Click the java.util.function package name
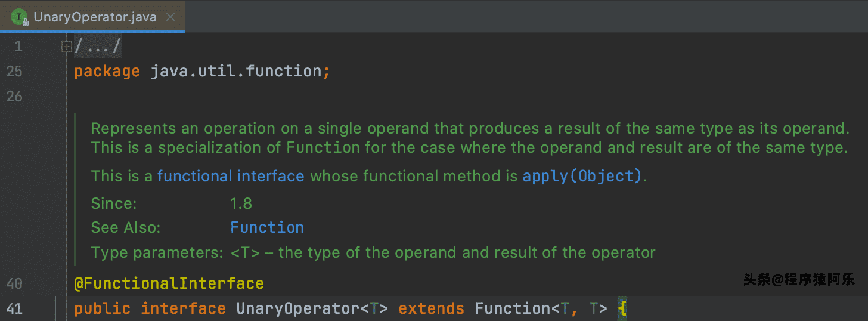This screenshot has height=321, width=868. tap(235, 72)
